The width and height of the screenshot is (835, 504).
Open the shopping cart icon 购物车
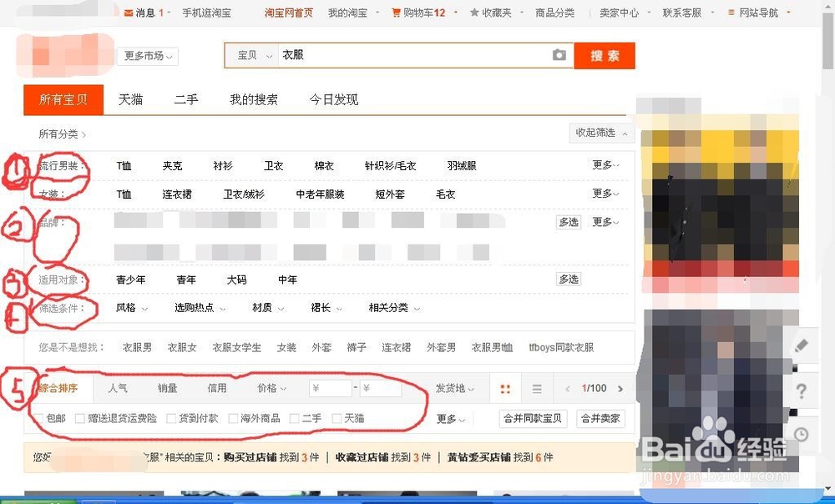(x=396, y=13)
